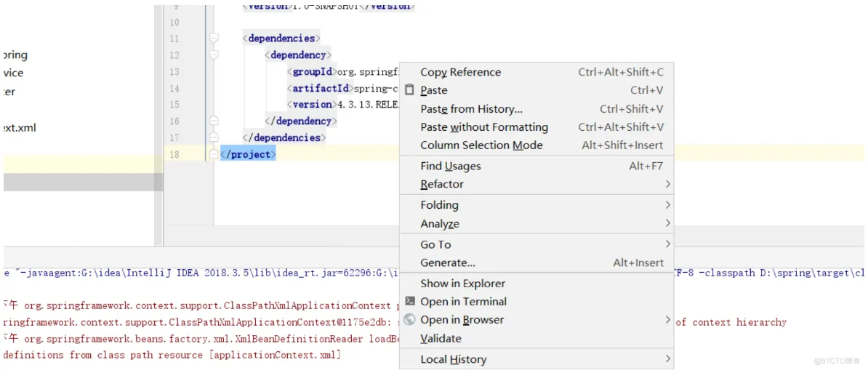The image size is (868, 373).
Task: Click line number 10 in the gutter
Action: [x=174, y=23]
